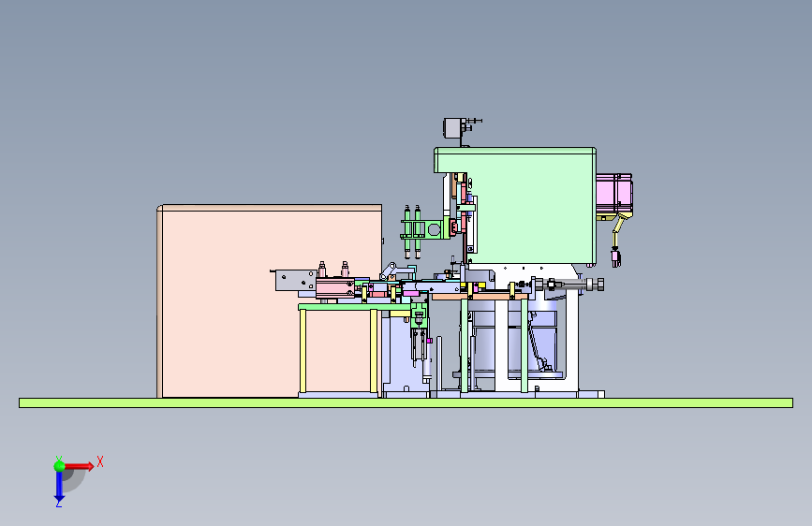This screenshot has height=526, width=812.
Task: Select the pink motor on the housing
Action: (x=613, y=193)
